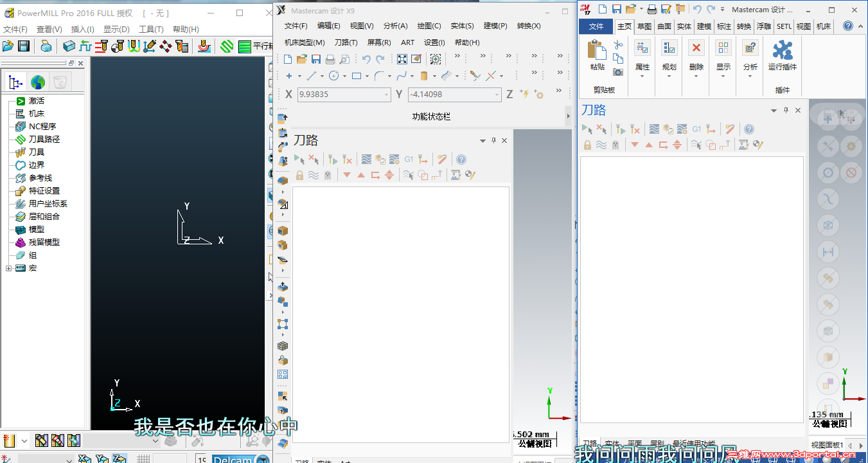Image resolution: width=868 pixels, height=463 pixels.
Task: Click the X coordinate field showing 9.93835
Action: (x=344, y=95)
